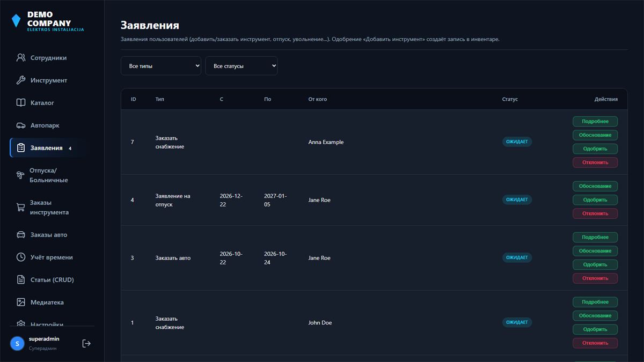This screenshot has height=362, width=644.
Task: Click the vehicle icon beside Заказы авто
Action: pyautogui.click(x=21, y=235)
